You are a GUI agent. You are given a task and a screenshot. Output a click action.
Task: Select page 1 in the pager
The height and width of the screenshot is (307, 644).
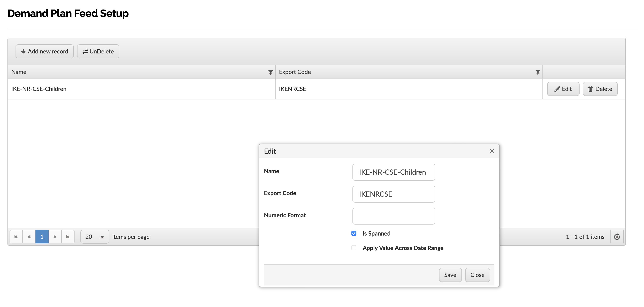(x=42, y=237)
